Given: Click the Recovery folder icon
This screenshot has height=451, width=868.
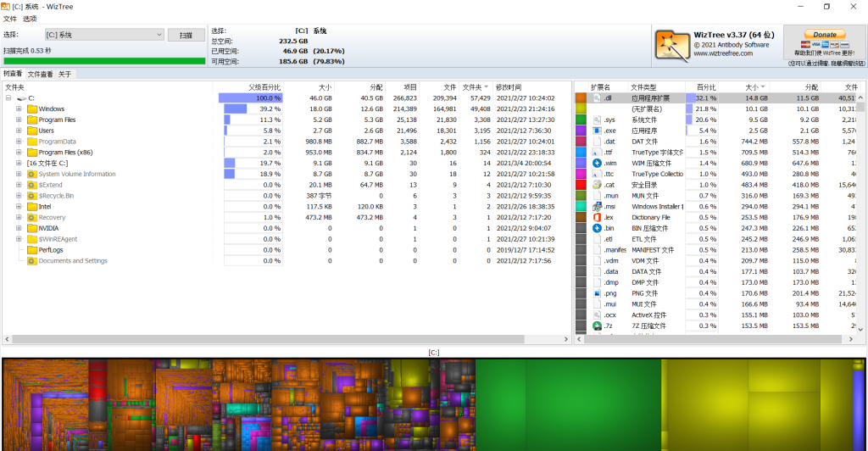Looking at the screenshot, I should pos(32,218).
